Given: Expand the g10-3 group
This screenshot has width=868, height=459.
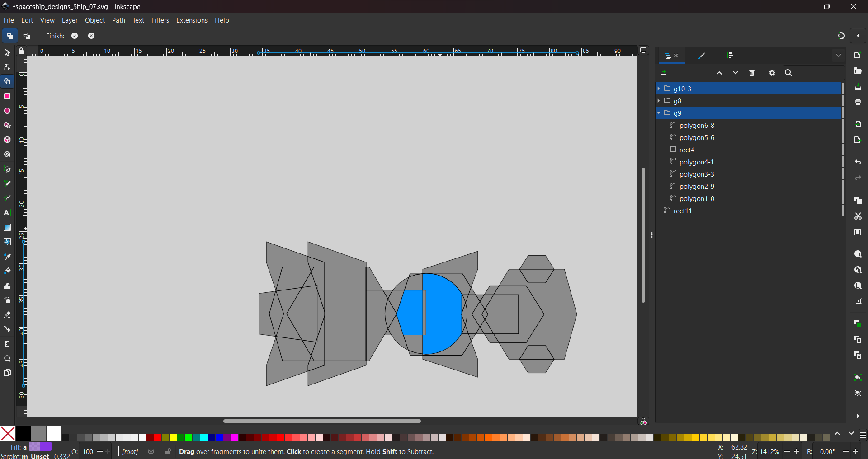Looking at the screenshot, I should point(659,89).
